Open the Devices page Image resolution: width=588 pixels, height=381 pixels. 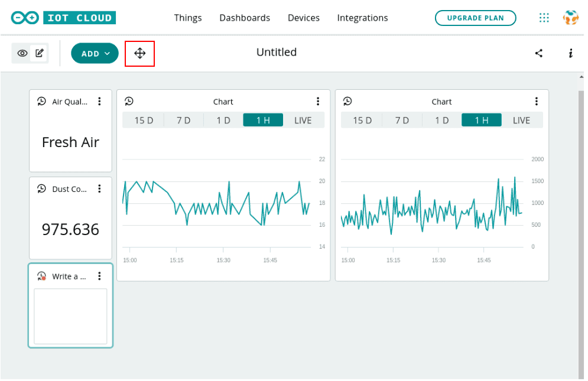click(x=304, y=18)
